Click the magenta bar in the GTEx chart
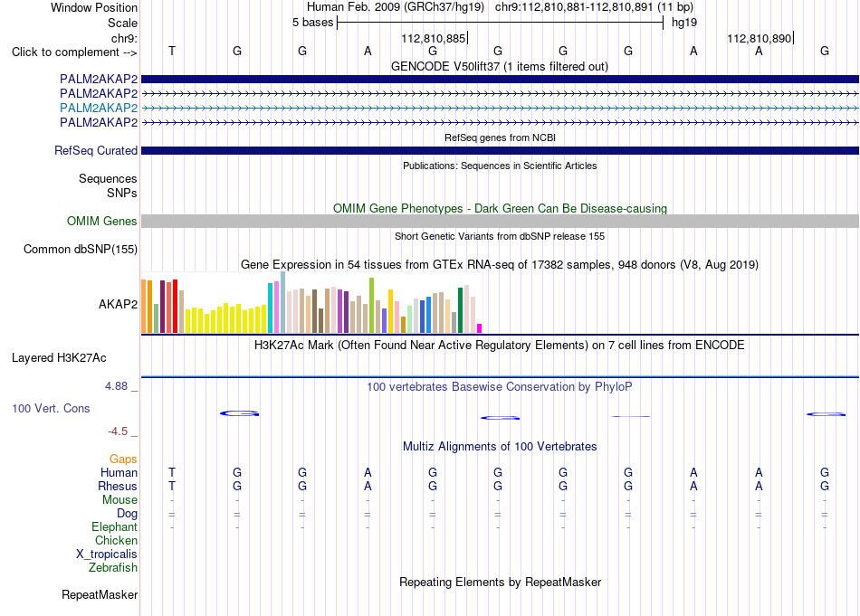860x616 pixels. [x=480, y=328]
